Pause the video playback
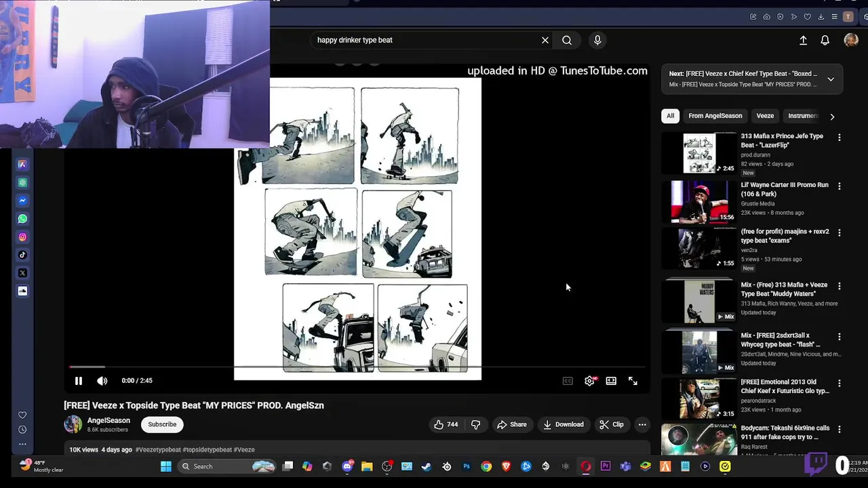Image resolution: width=868 pixels, height=488 pixels. pos(79,381)
